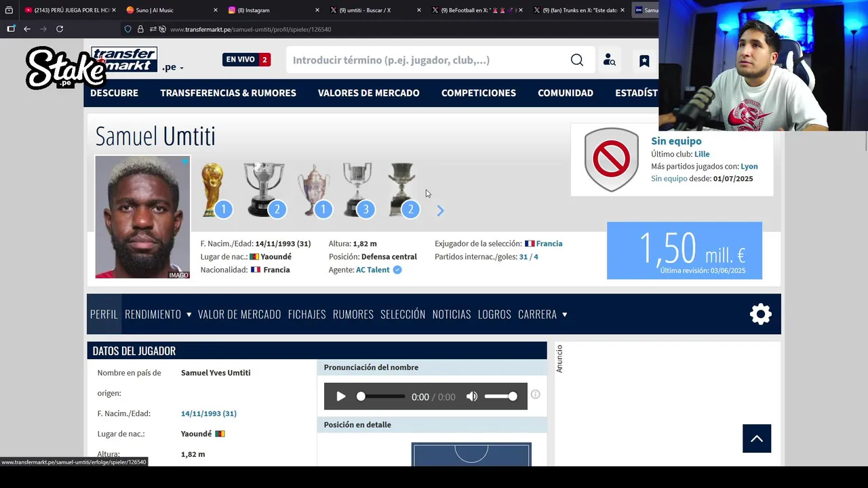The width and height of the screenshot is (868, 488).
Task: Open the Valor de Mercado tab
Action: [239, 314]
